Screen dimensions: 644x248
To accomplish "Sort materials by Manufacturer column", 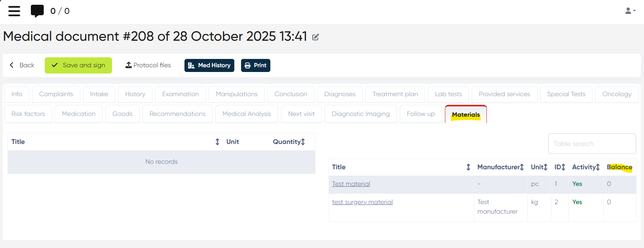I will point(522,167).
